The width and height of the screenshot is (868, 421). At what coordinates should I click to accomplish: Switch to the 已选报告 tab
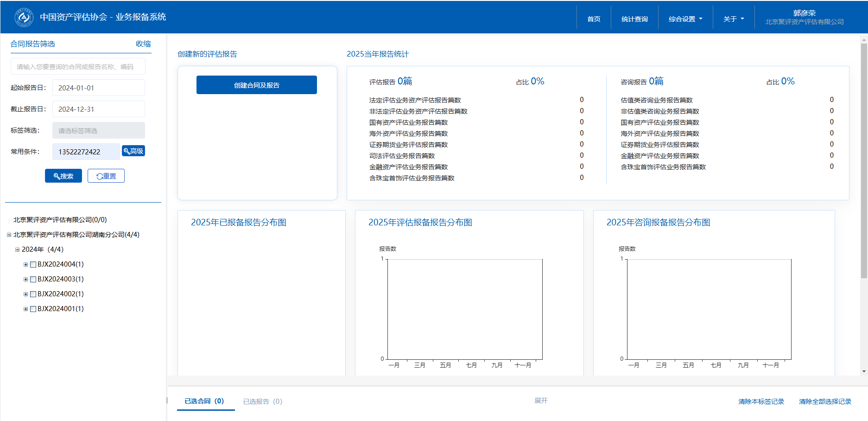coord(262,402)
